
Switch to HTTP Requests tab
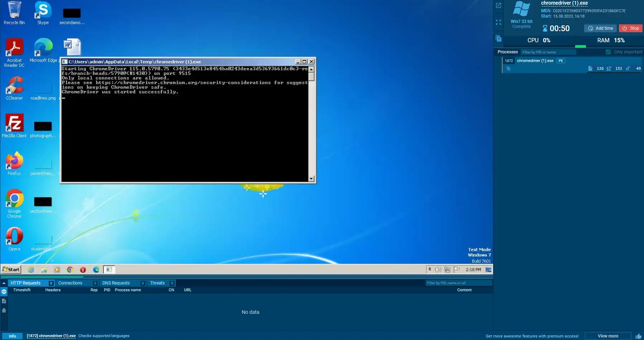[31, 283]
